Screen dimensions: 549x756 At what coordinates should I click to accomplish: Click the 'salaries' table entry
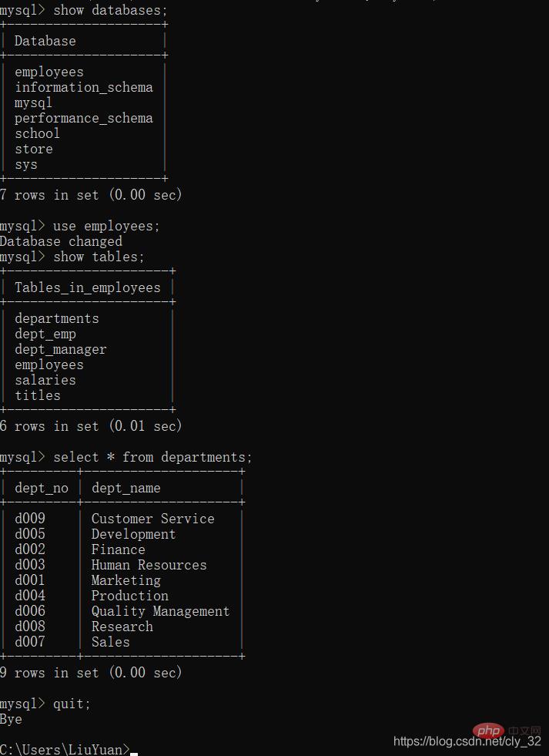coord(45,380)
